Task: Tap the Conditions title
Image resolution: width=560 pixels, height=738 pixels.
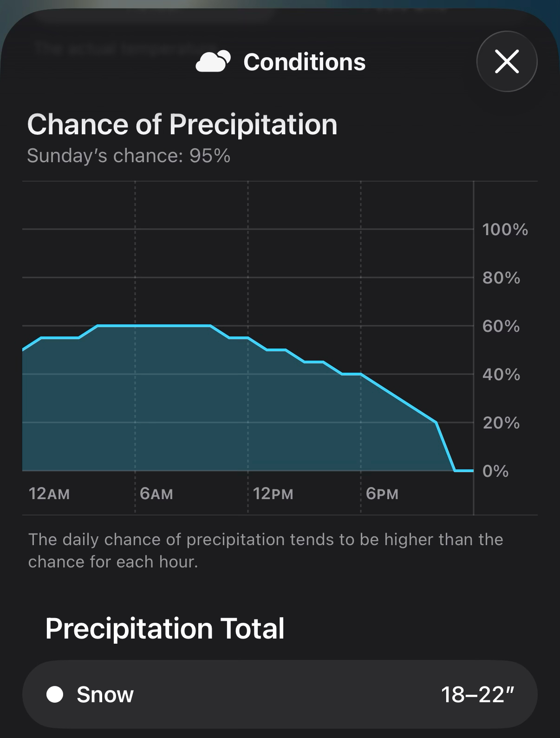Action: [x=304, y=62]
